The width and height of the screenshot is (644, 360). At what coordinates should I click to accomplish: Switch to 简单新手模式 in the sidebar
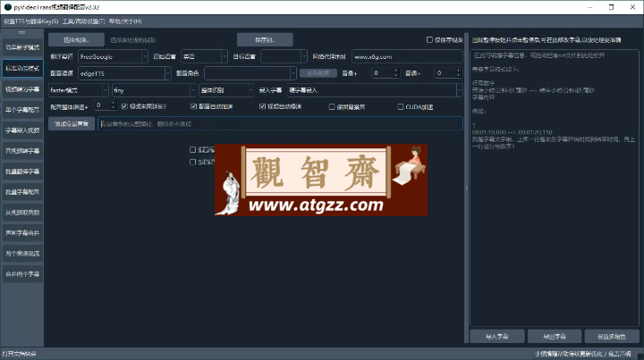click(22, 47)
